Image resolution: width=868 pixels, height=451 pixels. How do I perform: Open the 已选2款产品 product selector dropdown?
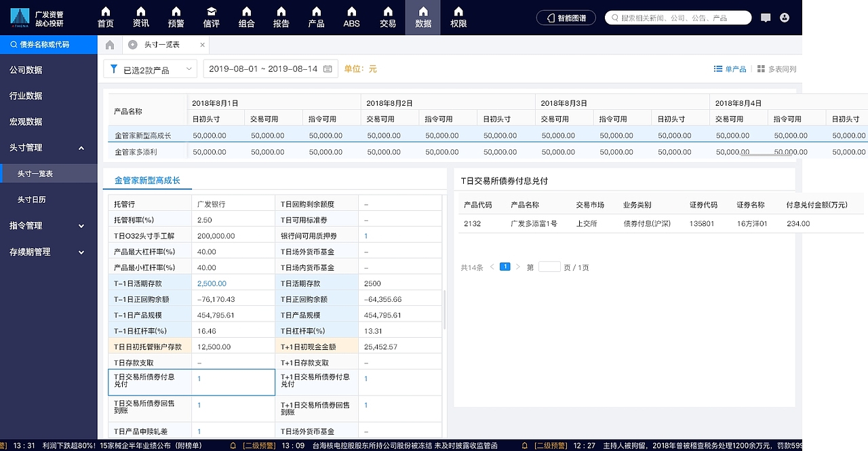(150, 68)
